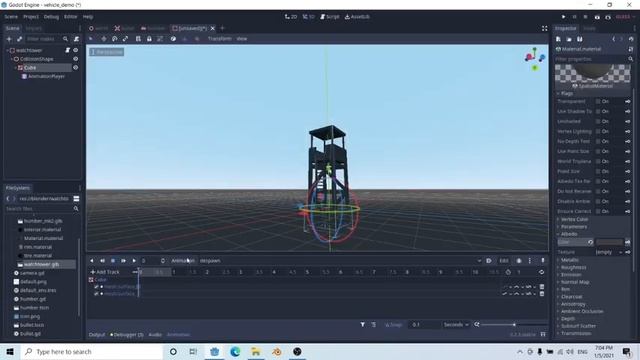Screen dimensions: 640x360
Task: Create a new resource in the Inspector
Action: [558, 39]
